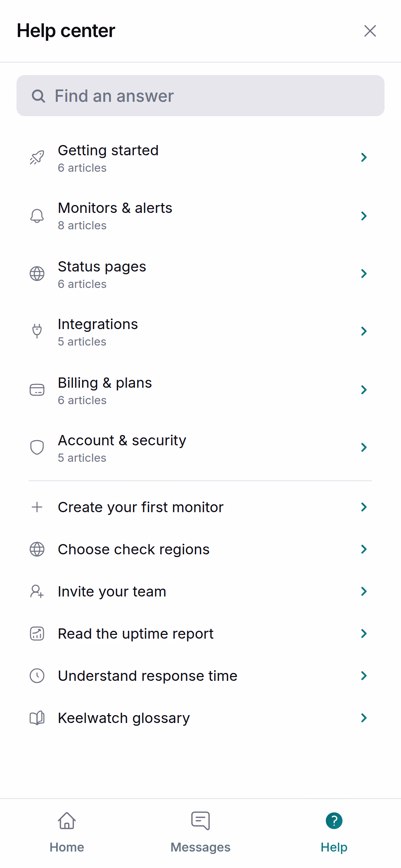Viewport: 401px width, 868px height.
Task: Click the chart icon for Read the uptime report
Action: 37,634
